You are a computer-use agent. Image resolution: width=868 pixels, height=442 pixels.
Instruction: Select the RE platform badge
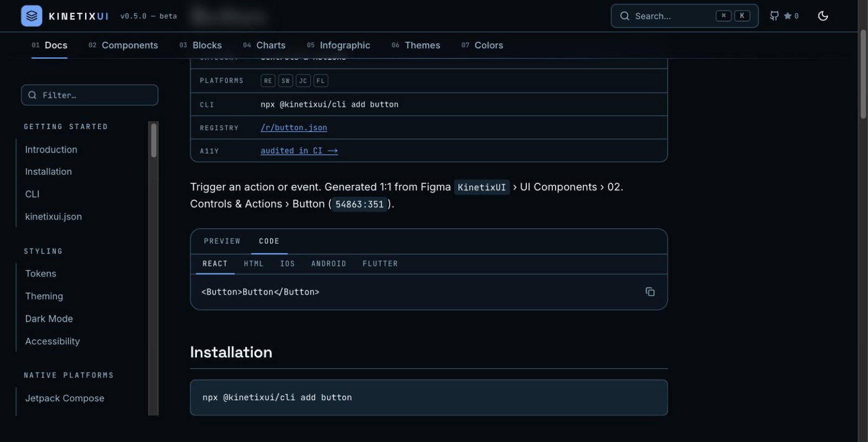[x=268, y=81]
